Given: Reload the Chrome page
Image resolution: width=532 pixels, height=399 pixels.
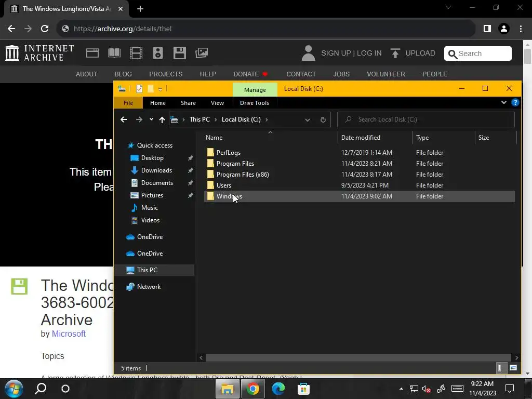Looking at the screenshot, I should point(45,29).
